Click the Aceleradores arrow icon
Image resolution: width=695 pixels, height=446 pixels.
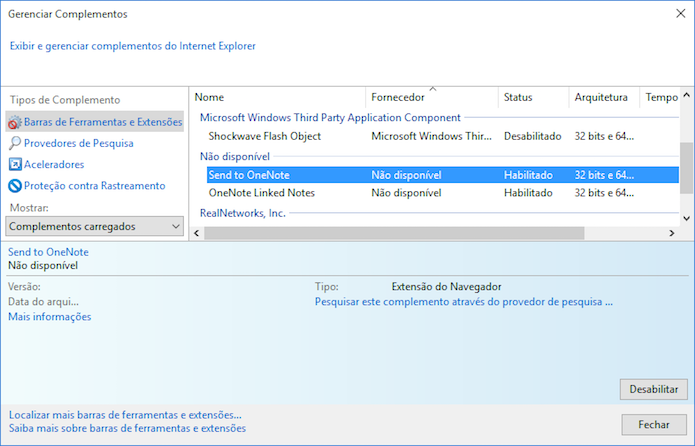tap(15, 164)
